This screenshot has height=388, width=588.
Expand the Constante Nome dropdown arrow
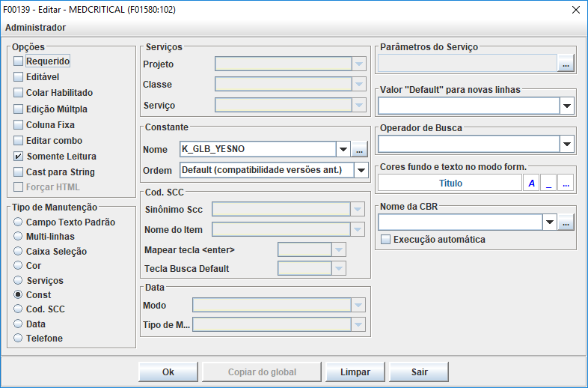coord(343,150)
